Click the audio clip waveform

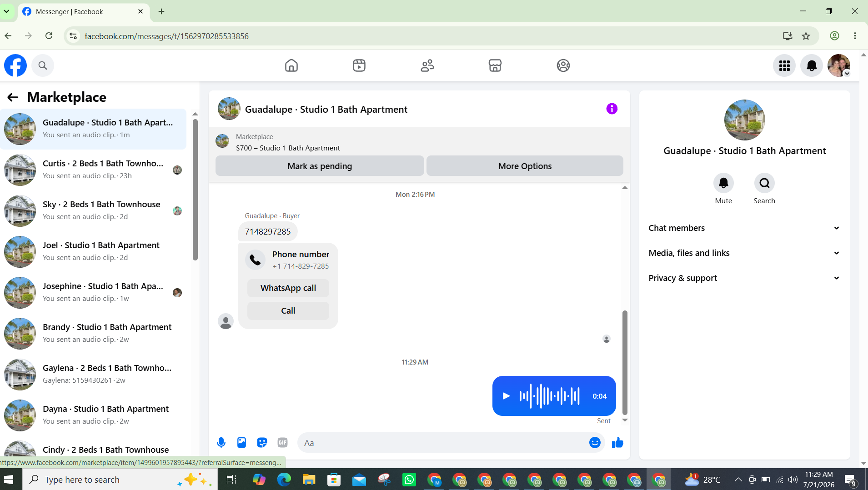[550, 396]
